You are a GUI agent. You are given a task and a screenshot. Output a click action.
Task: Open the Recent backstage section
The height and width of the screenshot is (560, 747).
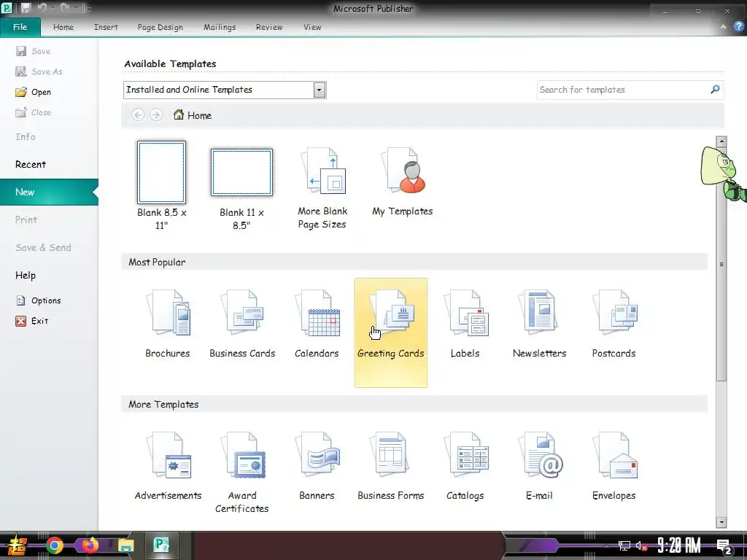[31, 164]
